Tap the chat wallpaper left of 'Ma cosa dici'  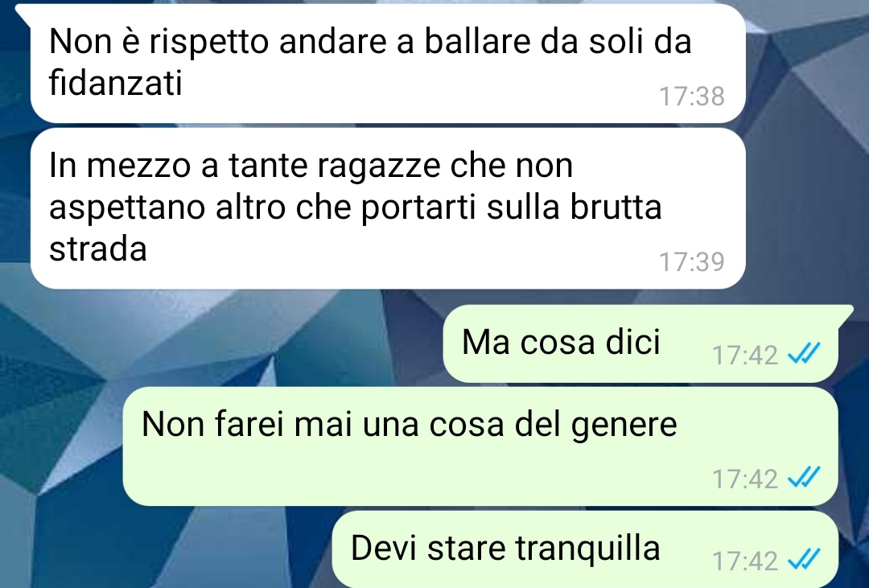click(x=222, y=343)
